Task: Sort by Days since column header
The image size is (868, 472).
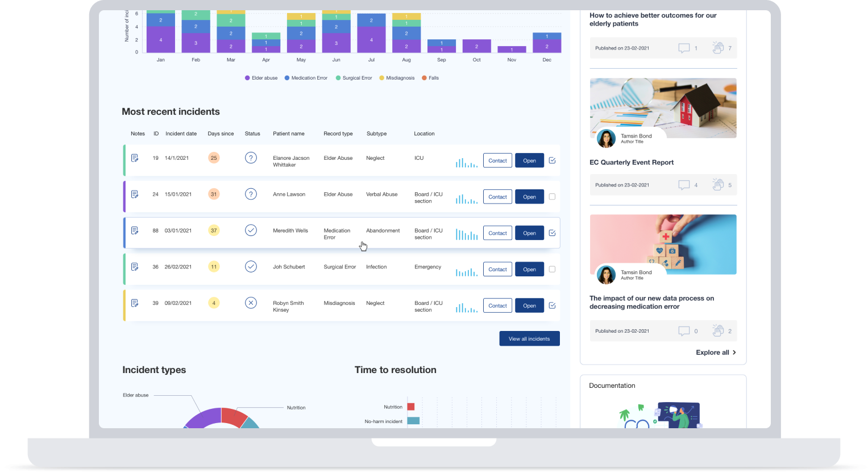Action: click(x=221, y=134)
